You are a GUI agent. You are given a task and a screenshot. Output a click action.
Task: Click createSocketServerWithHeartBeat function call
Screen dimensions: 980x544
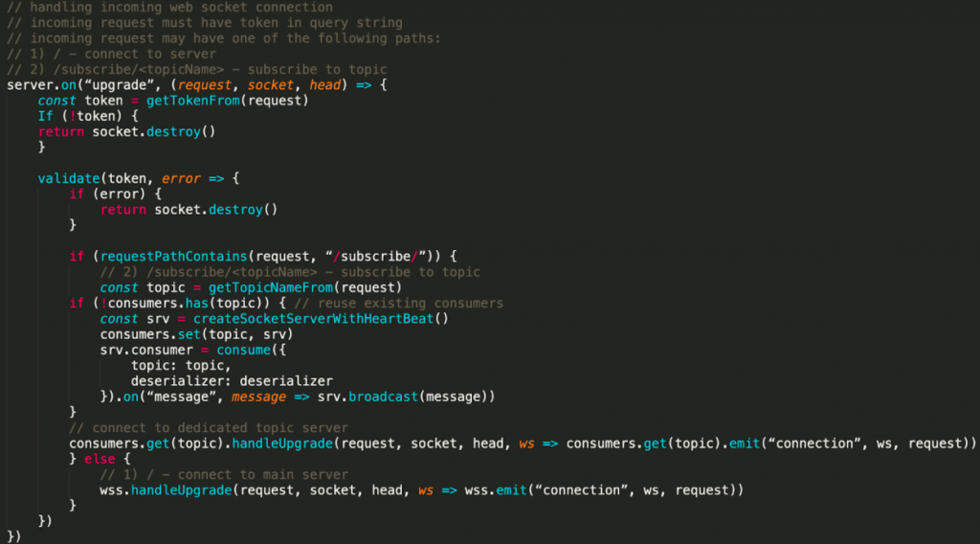click(321, 319)
